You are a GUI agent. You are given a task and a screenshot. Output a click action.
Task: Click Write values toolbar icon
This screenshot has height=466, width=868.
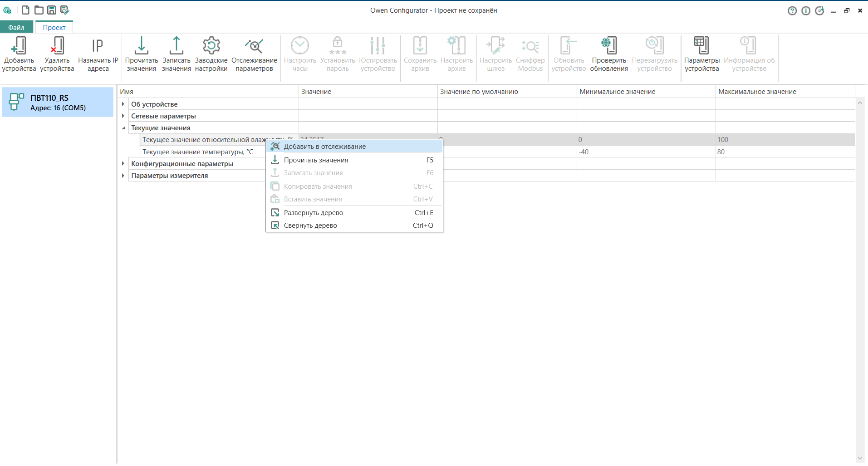(x=176, y=46)
